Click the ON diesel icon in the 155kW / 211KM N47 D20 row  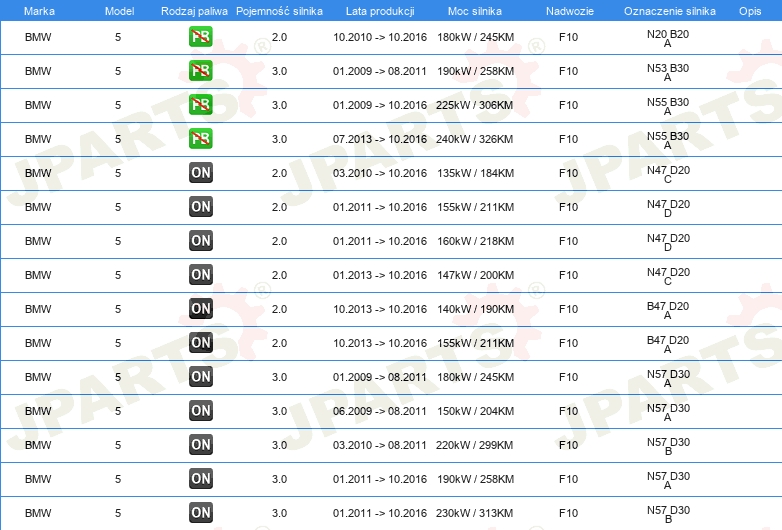pos(200,206)
